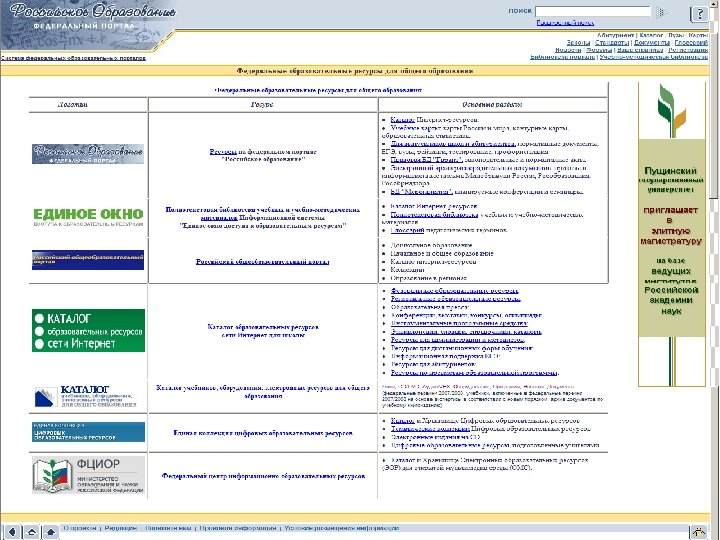The height and width of the screenshot is (540, 720).
Task: Click 'Образование в регионах' list item
Action: (428, 278)
